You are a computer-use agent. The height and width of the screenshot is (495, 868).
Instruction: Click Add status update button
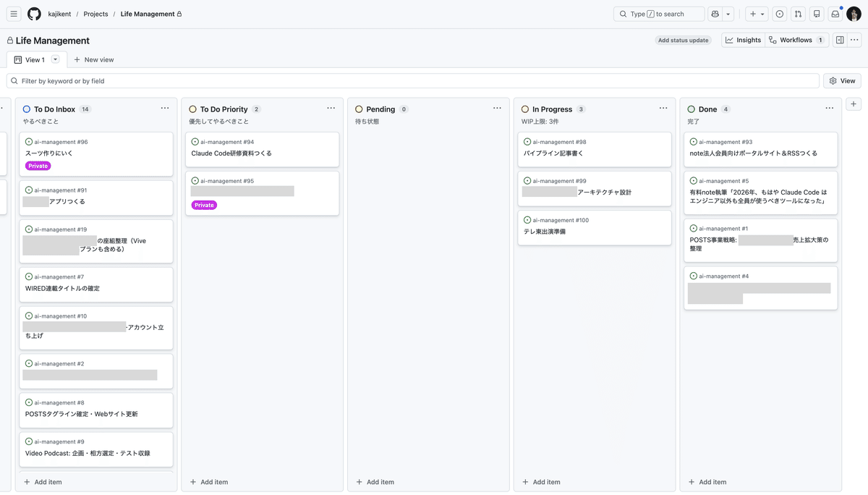(x=683, y=41)
